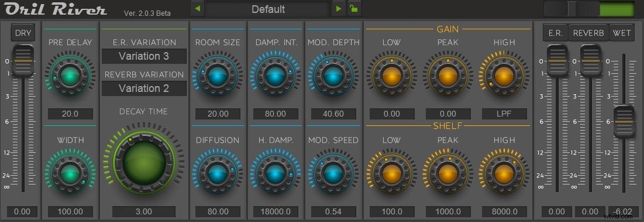Click the Diffusion value field 80.00
This screenshot has width=644, height=222.
218,211
